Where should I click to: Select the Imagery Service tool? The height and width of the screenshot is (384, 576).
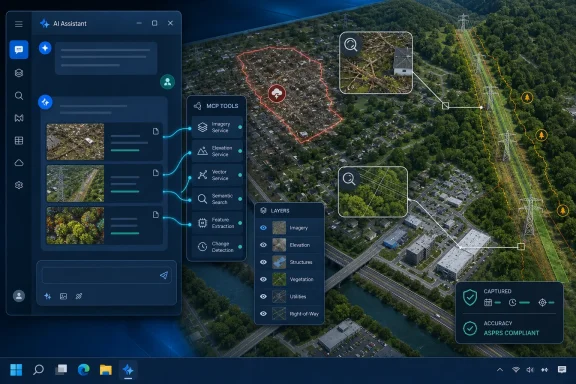click(217, 128)
